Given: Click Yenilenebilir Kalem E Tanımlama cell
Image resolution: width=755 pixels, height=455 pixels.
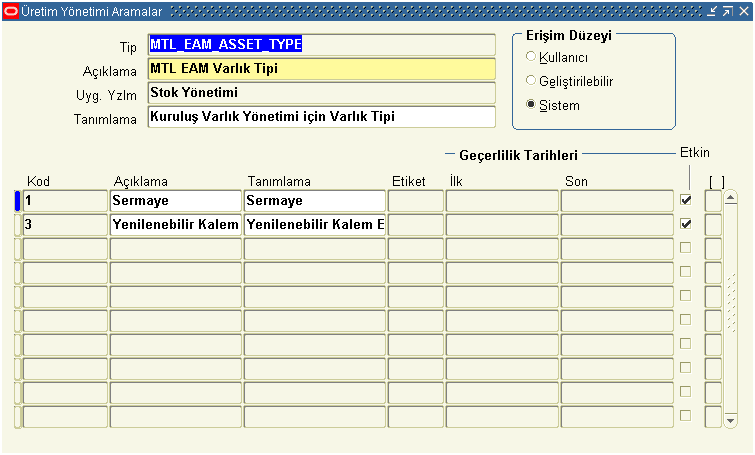Looking at the screenshot, I should pos(314,225).
